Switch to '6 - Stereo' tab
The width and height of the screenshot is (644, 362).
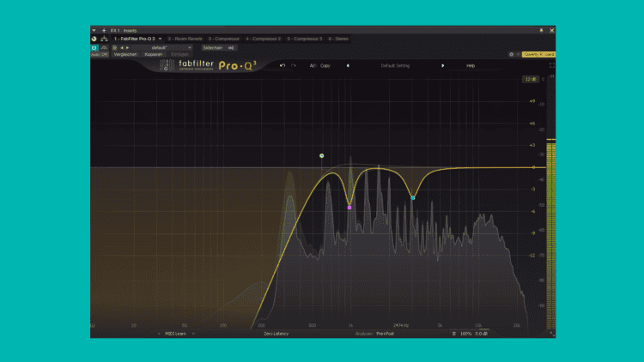point(338,39)
